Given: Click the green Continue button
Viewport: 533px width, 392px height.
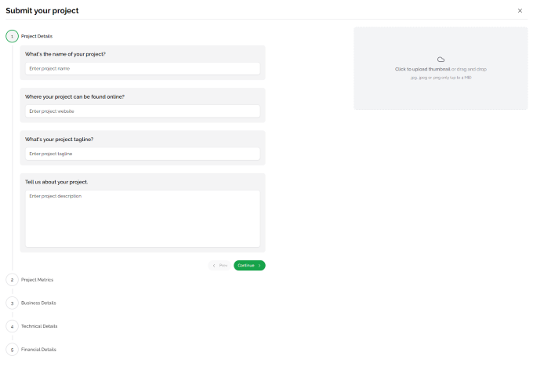Looking at the screenshot, I should [x=249, y=266].
